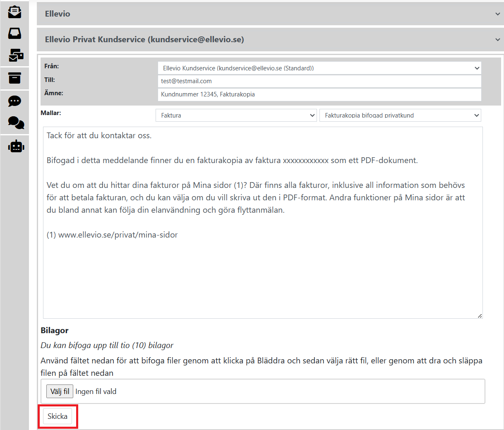Click the 'Bilagor' heading
Viewport: 504px width, 430px height.
55,330
